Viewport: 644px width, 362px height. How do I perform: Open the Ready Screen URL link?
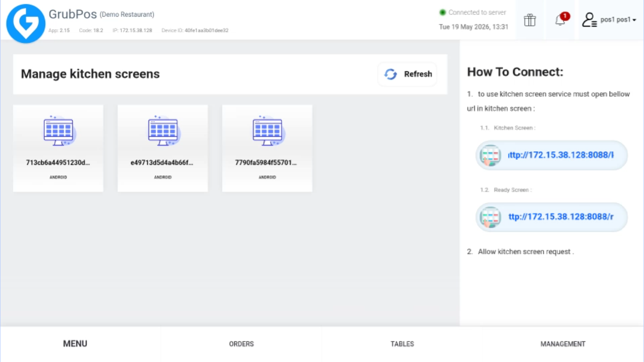pos(561,217)
